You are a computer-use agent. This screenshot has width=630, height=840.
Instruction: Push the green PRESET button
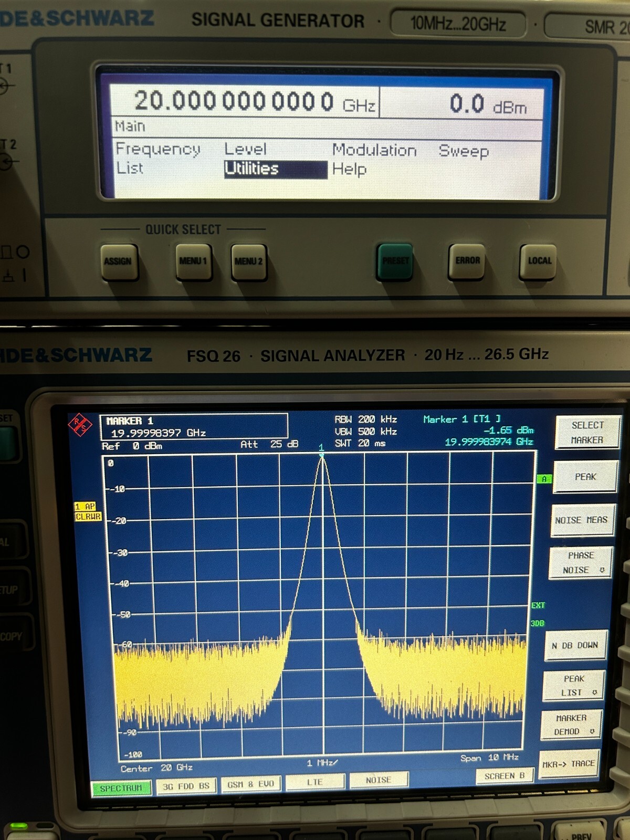[x=395, y=261]
